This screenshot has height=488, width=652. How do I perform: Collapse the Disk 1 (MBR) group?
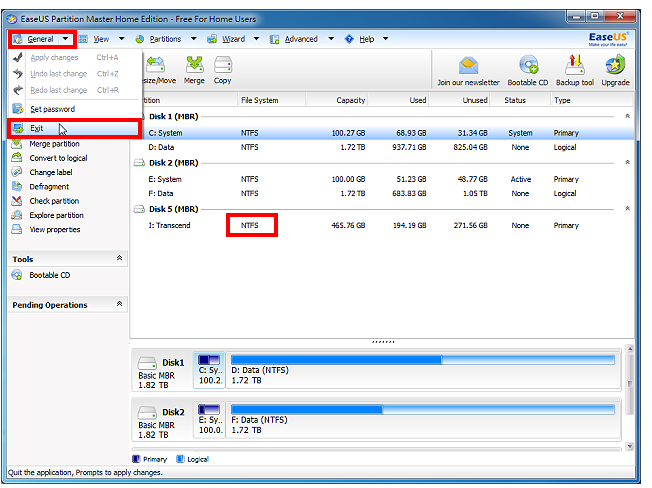(627, 116)
